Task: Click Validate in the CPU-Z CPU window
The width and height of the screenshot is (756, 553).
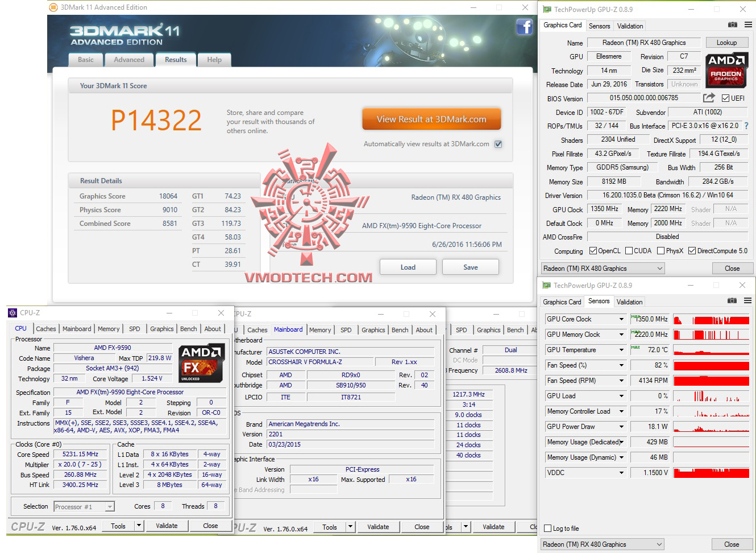Action: (x=167, y=526)
